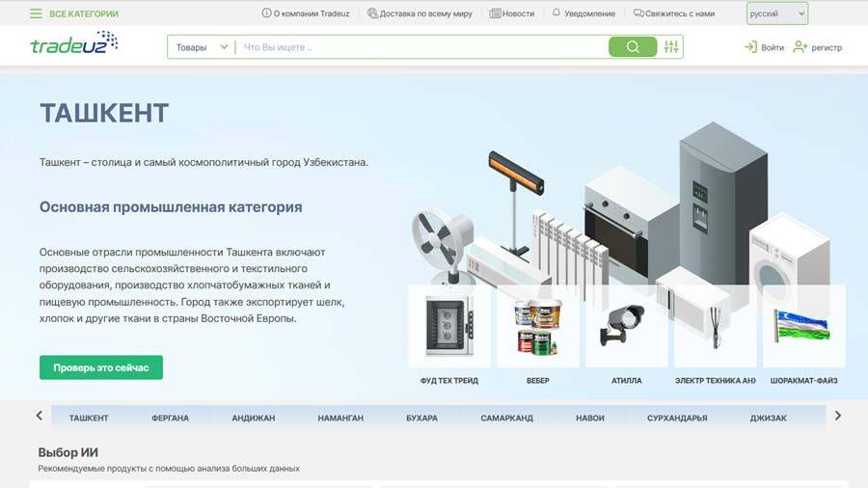
Task: Click the globe icon for worldwide delivery
Action: point(372,14)
